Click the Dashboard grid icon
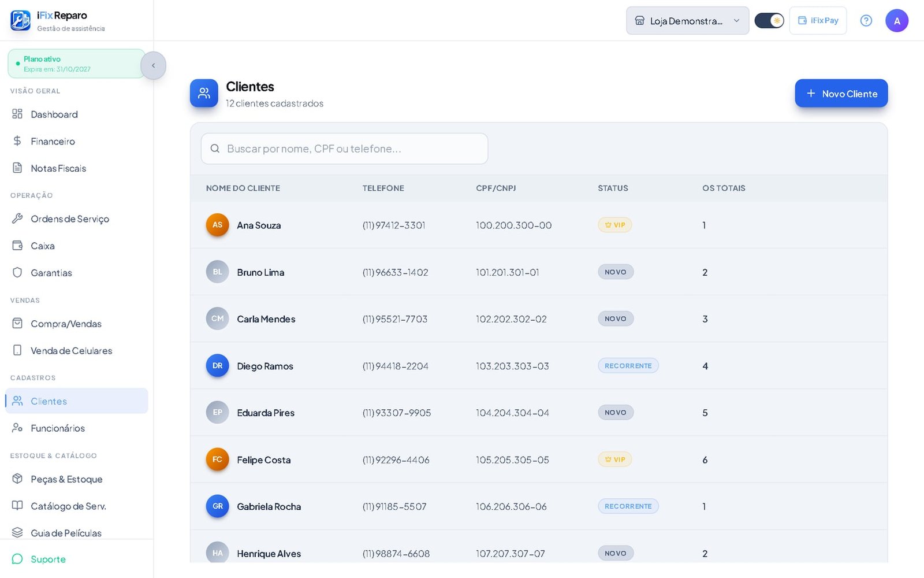 click(17, 114)
